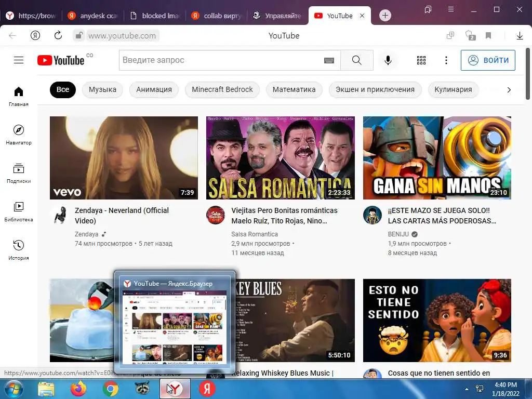Open the Salsa Romantica channel name link

(x=255, y=234)
